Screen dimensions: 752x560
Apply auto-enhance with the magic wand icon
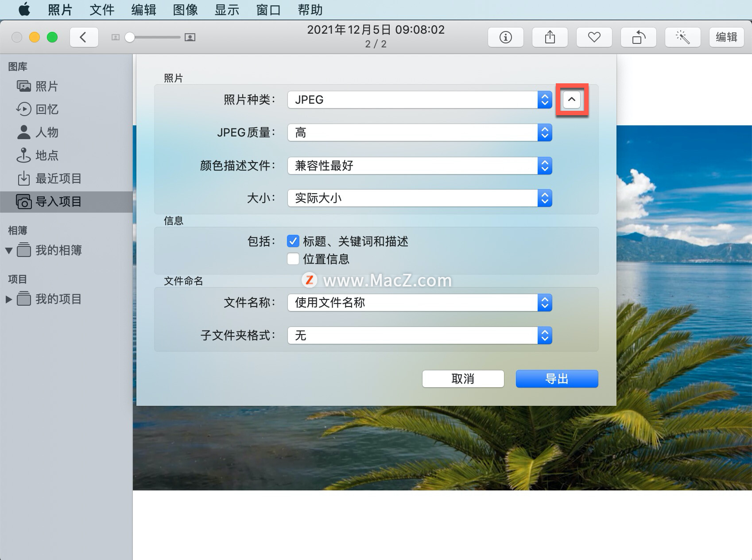click(x=682, y=37)
